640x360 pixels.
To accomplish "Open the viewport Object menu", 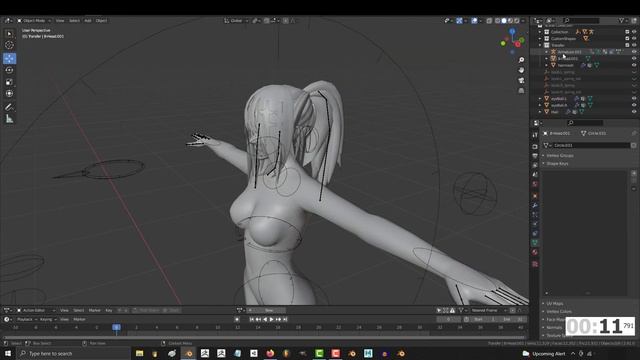I will tap(101, 20).
